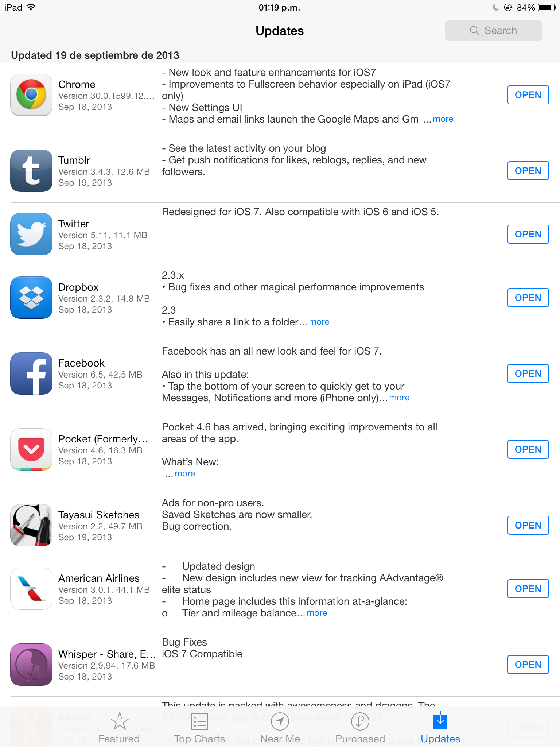
Task: Tap the Pocket app icon
Action: 31,449
